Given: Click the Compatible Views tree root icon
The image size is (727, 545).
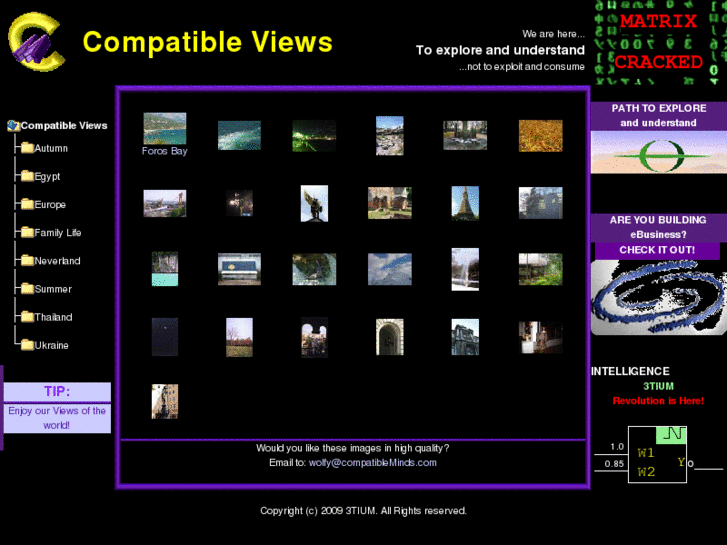Looking at the screenshot, I should [13, 125].
